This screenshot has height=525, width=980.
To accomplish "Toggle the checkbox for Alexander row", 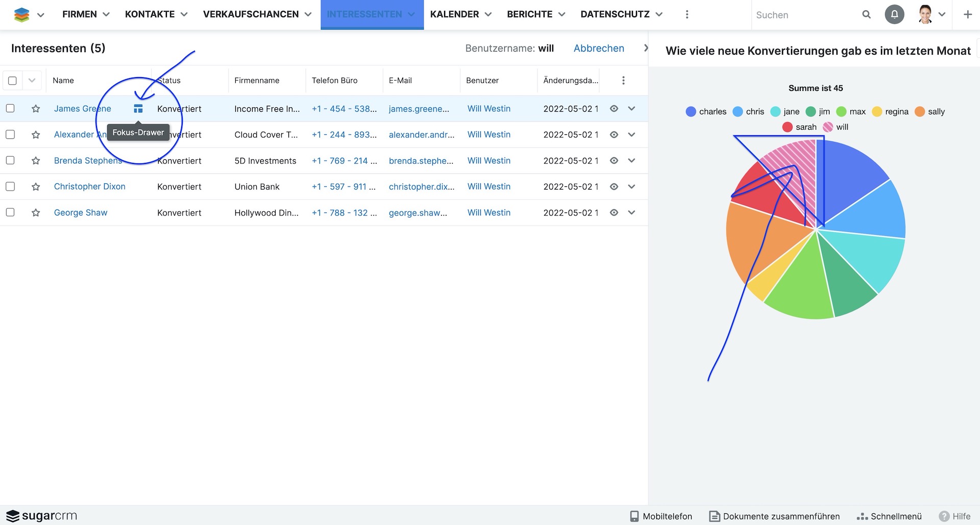I will [x=10, y=134].
